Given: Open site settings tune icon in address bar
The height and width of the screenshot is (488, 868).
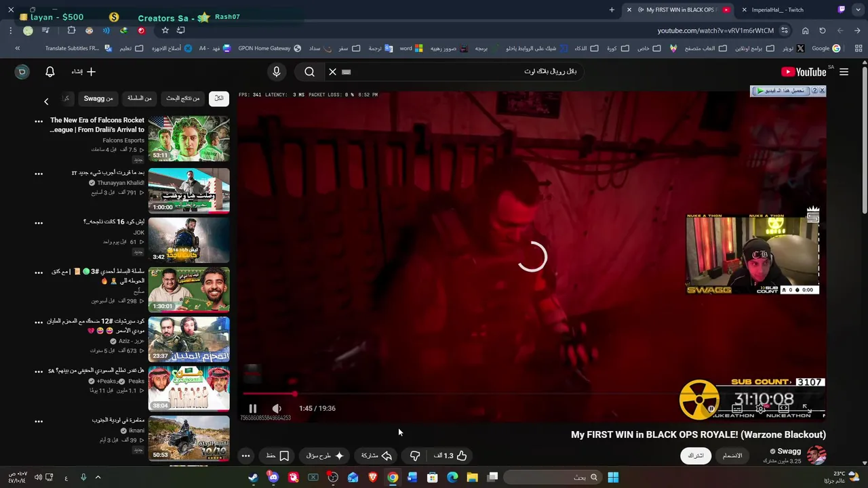Looking at the screenshot, I should click(785, 30).
